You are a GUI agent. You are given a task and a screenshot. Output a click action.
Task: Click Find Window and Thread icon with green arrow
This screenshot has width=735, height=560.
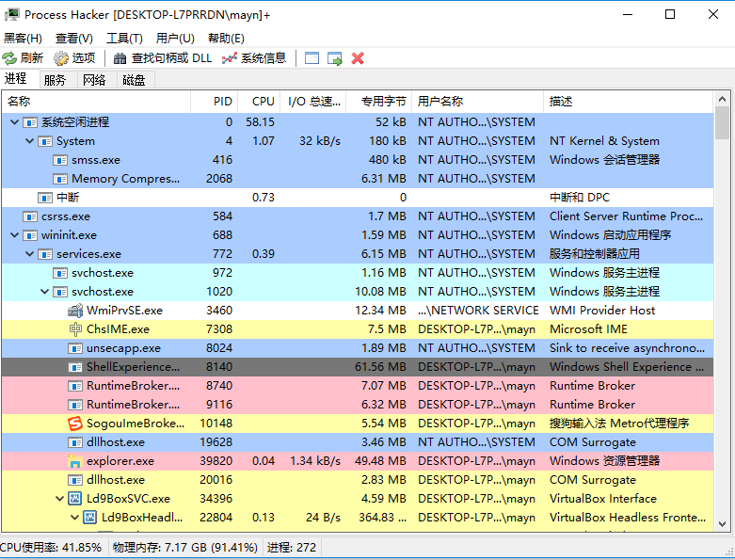coord(335,58)
